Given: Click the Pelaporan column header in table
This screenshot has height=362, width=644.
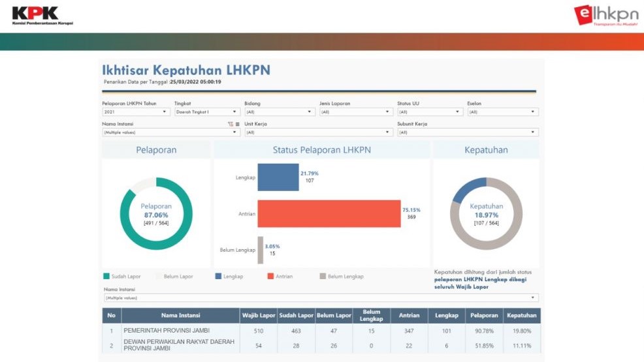Looking at the screenshot, I should (x=484, y=315).
